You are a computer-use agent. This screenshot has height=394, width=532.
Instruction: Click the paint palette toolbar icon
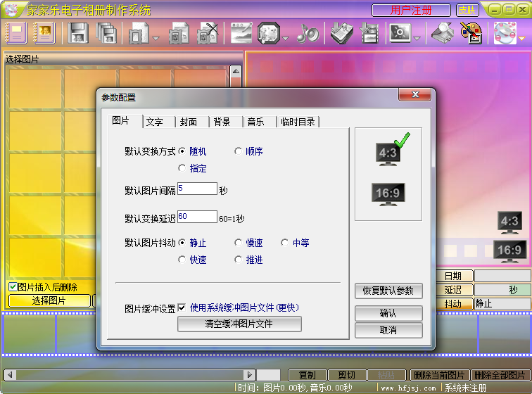coord(470,32)
